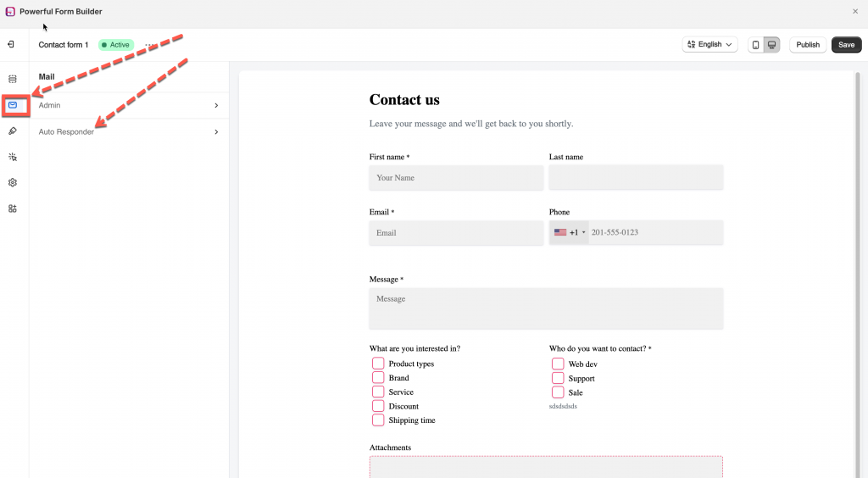Switch to desktop preview icon
Image resolution: width=868 pixels, height=478 pixels.
(771, 45)
